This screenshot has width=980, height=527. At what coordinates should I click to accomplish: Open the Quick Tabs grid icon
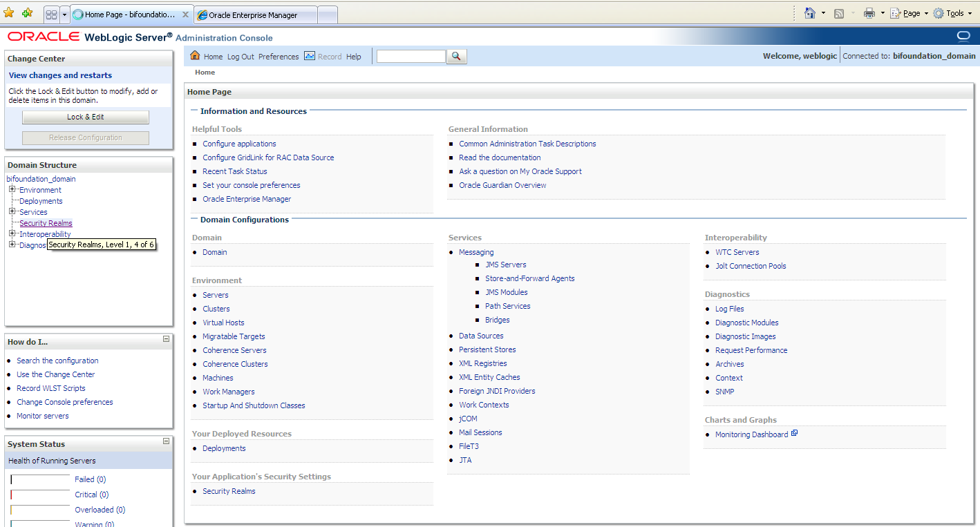click(x=51, y=14)
